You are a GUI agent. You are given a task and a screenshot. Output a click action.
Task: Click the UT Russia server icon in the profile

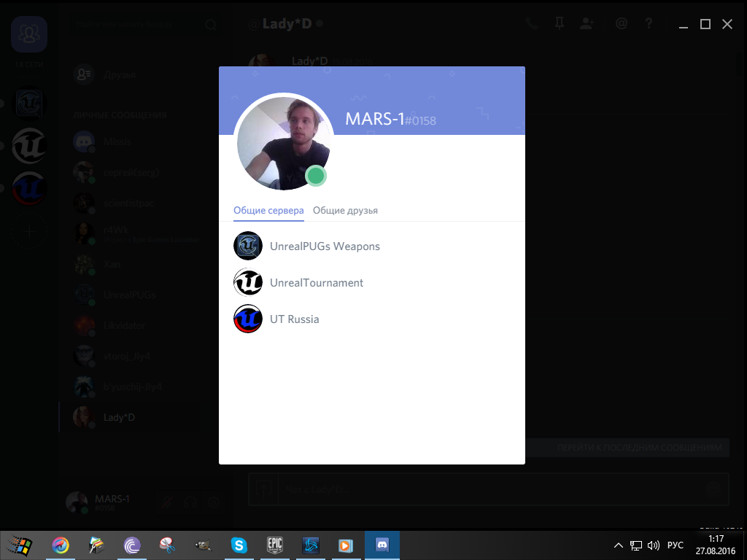coord(248,319)
